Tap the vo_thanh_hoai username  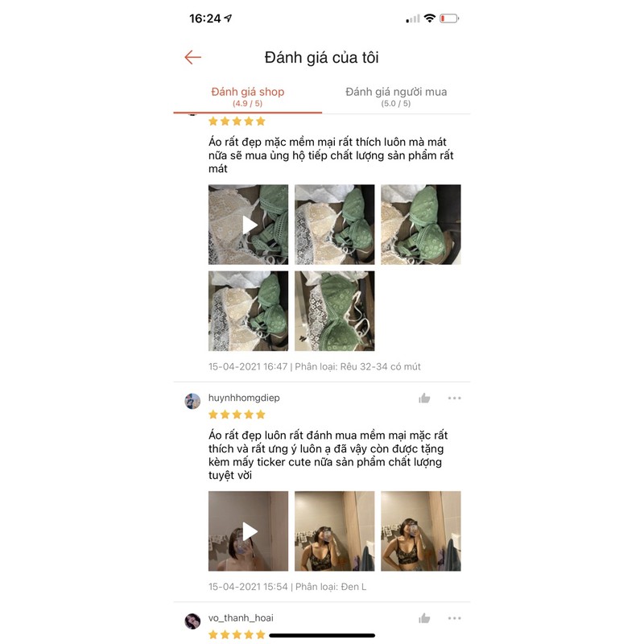click(241, 618)
